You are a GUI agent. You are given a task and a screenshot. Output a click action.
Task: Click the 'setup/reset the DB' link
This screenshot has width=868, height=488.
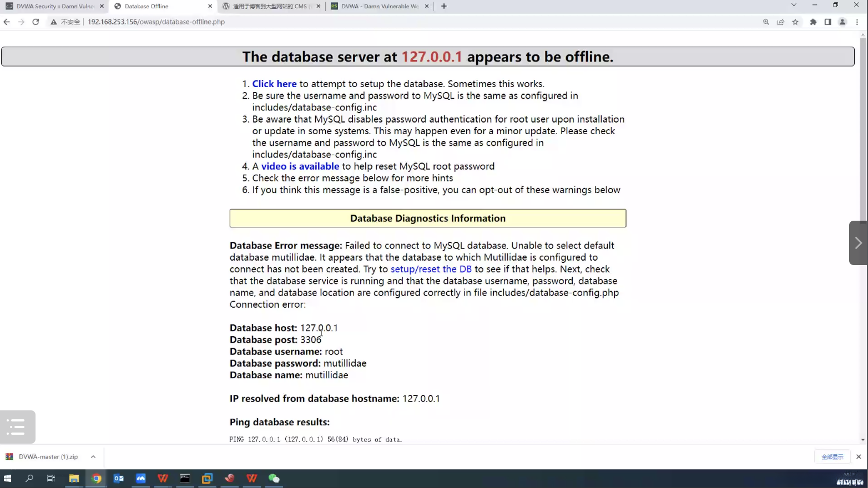click(431, 269)
